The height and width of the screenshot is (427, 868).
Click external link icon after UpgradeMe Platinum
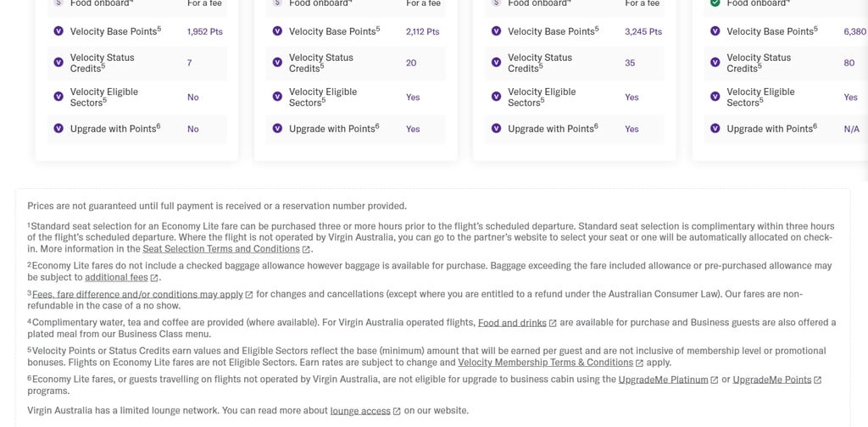pyautogui.click(x=714, y=380)
